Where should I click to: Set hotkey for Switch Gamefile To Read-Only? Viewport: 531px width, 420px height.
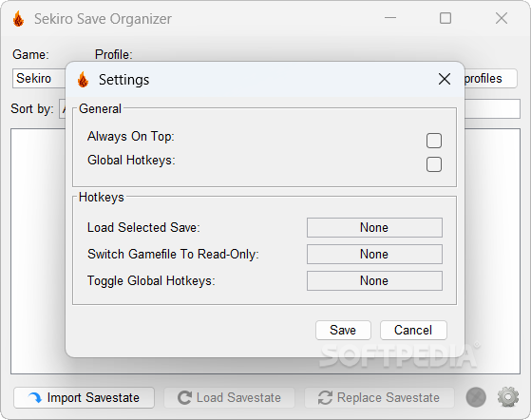coord(374,254)
